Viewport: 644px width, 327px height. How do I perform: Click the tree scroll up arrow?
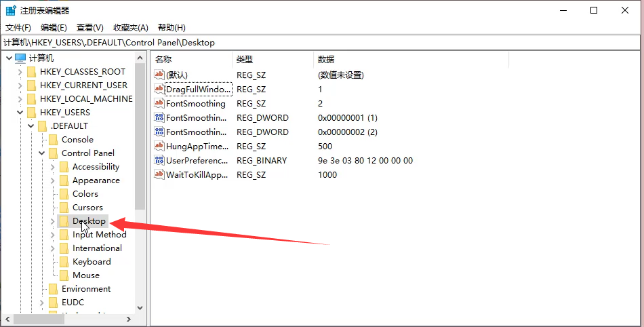click(x=140, y=58)
